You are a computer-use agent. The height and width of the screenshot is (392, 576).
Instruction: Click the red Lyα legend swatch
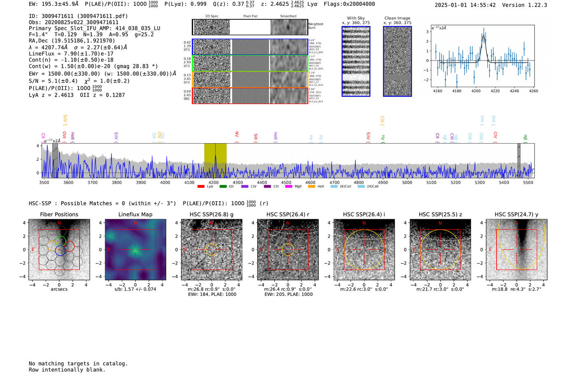[201, 186]
